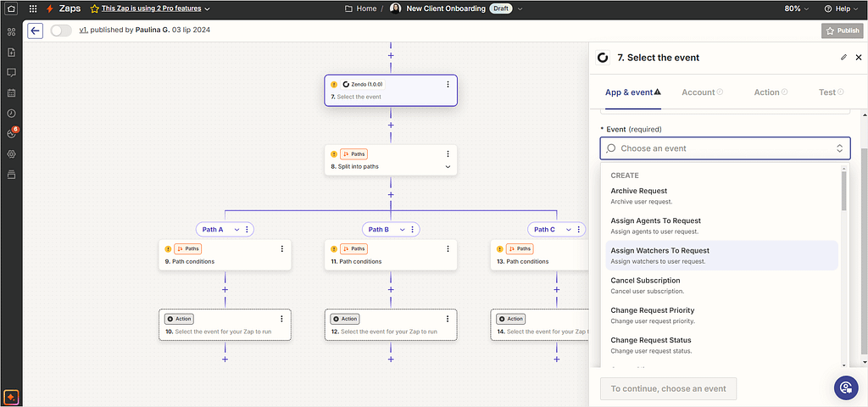The height and width of the screenshot is (407, 868).
Task: Open the 80% zoom dropdown
Action: tap(805, 8)
